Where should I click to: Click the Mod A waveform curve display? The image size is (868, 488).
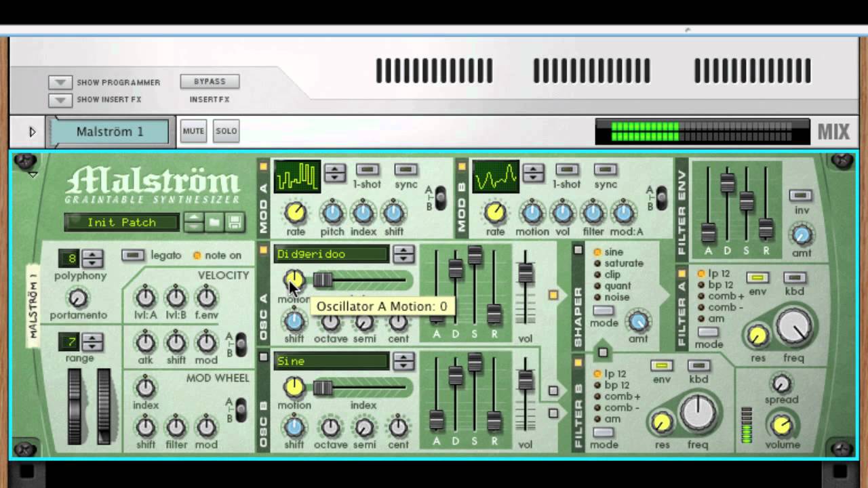pos(298,177)
